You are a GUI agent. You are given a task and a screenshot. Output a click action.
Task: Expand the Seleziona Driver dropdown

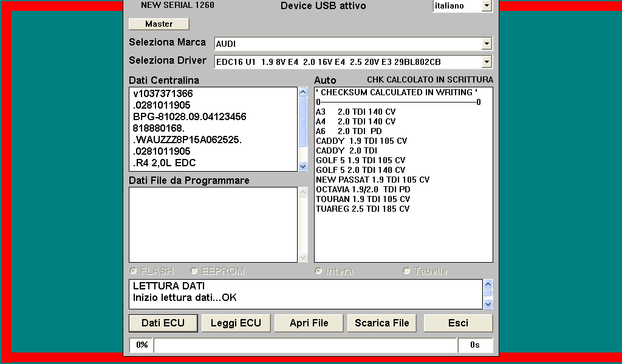pos(486,62)
